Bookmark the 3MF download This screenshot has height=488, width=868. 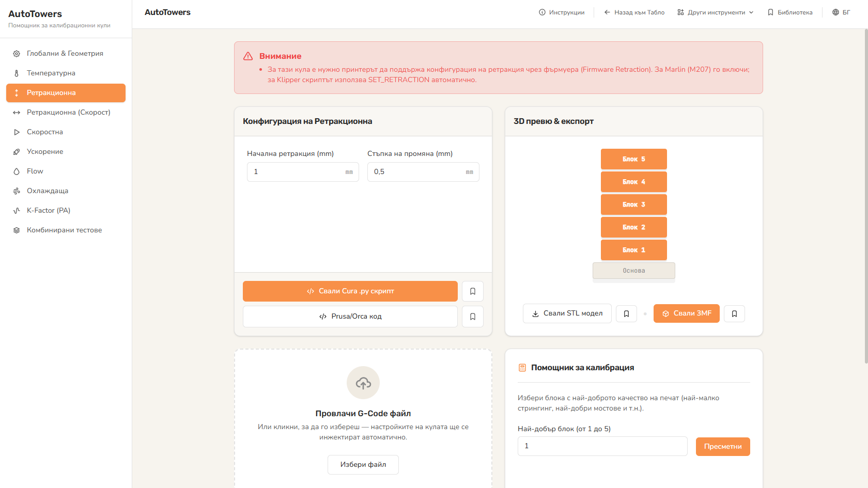(x=734, y=313)
